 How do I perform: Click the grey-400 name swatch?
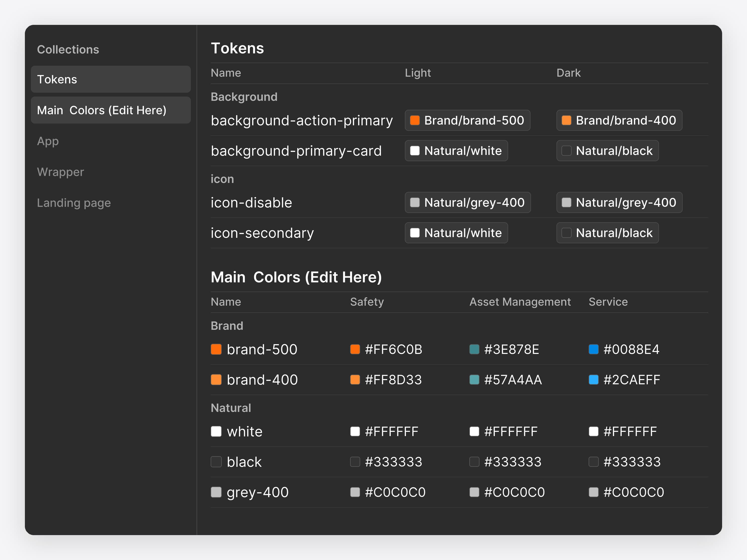point(216,492)
